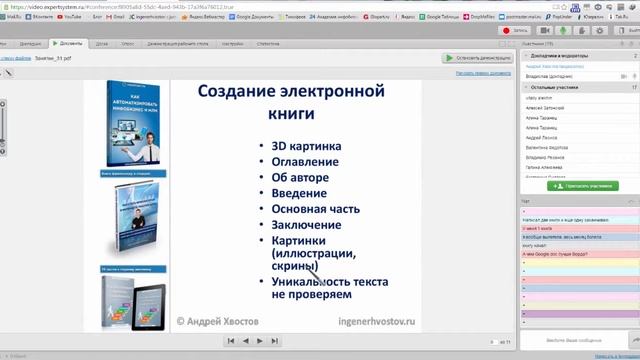Screen dimensions: 640x360
Task: Open the postmaster.mail.ru bookmark
Action: click(520, 17)
